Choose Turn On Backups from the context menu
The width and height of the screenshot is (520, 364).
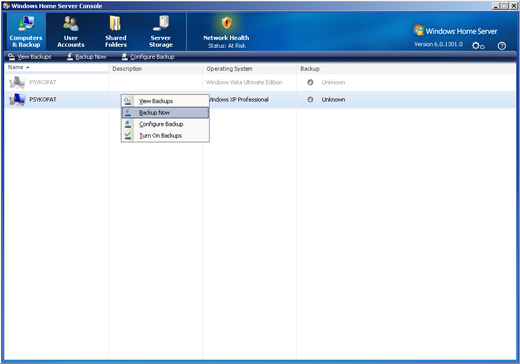click(x=165, y=135)
